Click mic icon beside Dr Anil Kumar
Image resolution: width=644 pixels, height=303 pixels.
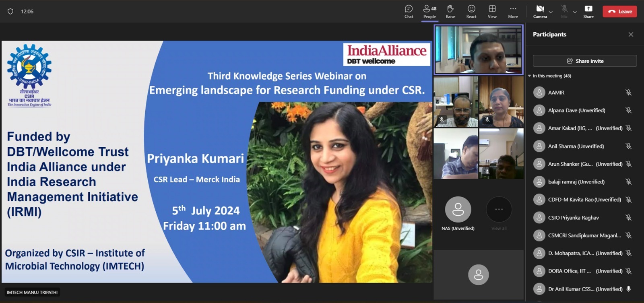[628, 289]
